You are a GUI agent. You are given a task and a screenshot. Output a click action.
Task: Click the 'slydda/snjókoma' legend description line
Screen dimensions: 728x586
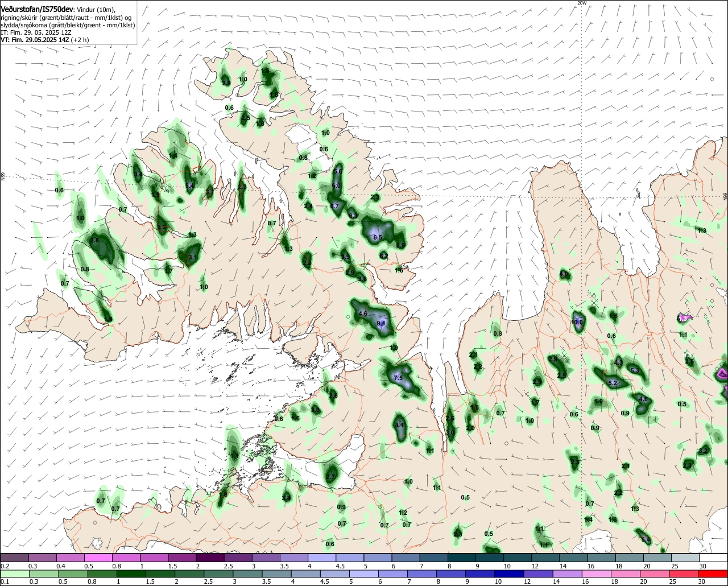click(68, 26)
